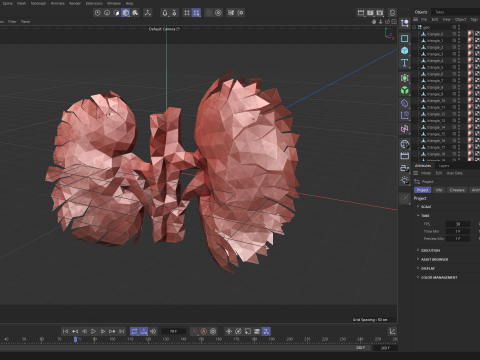Select the purple deformer icon
Image resolution: width=480 pixels, height=360 pixels.
coord(405,103)
